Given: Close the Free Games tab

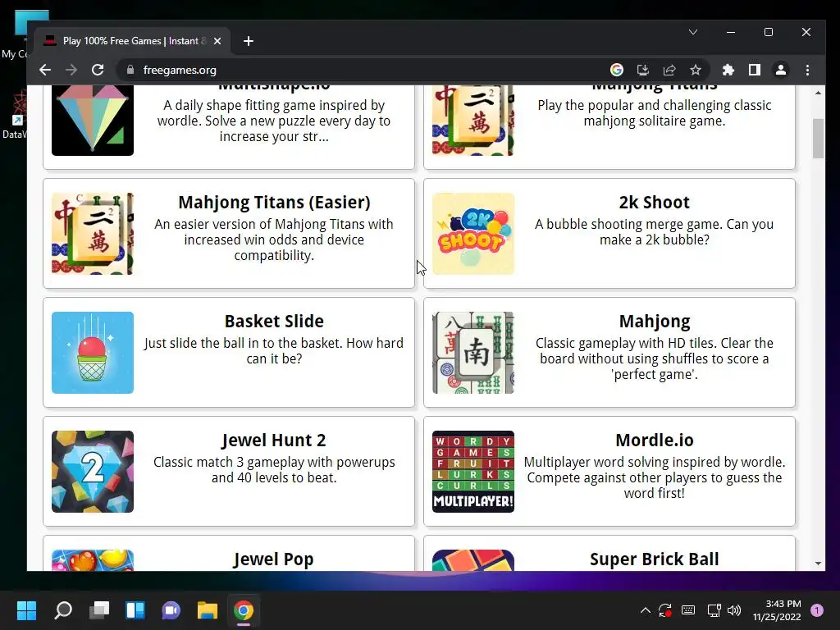Looking at the screenshot, I should [217, 41].
